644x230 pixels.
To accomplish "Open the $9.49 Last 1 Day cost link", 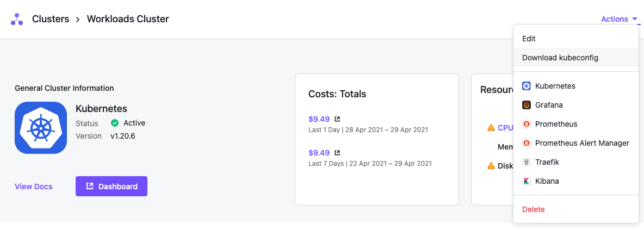I will coord(319,119).
